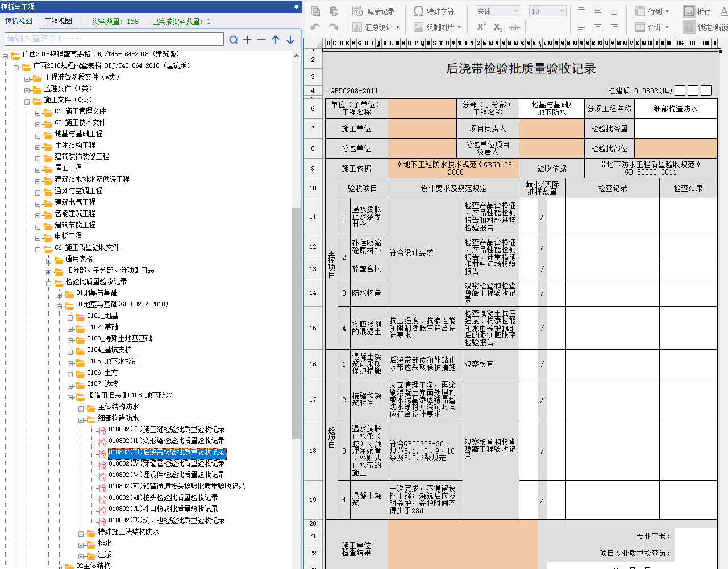The width and height of the screenshot is (728, 569).
Task: Open 010802(Ⅱ)变形缝检验批质量验收记录
Action: 167,441
